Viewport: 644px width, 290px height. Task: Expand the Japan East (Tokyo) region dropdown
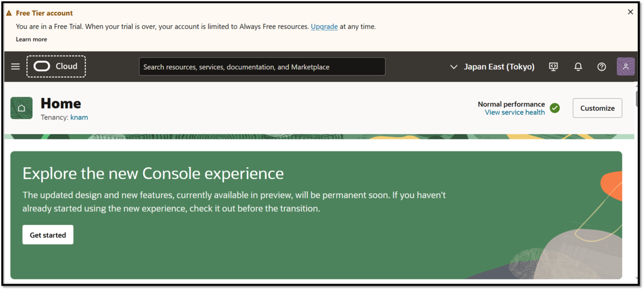(x=492, y=67)
